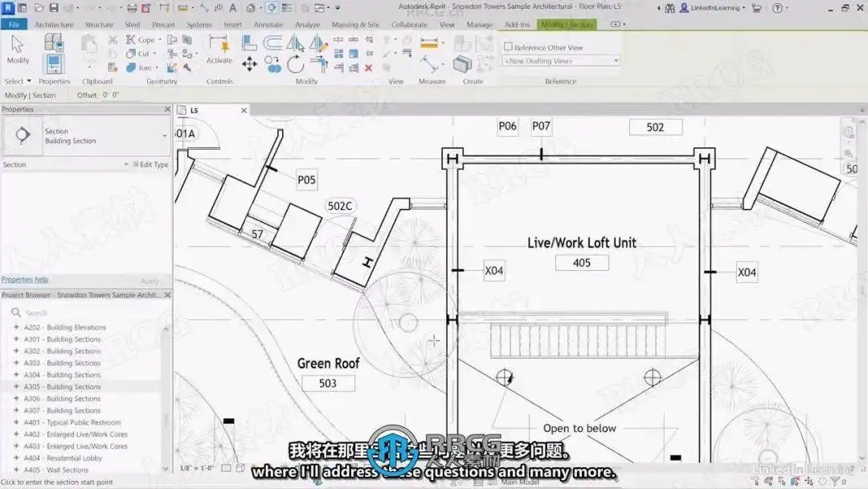Click the Activate controls icon

[x=219, y=49]
